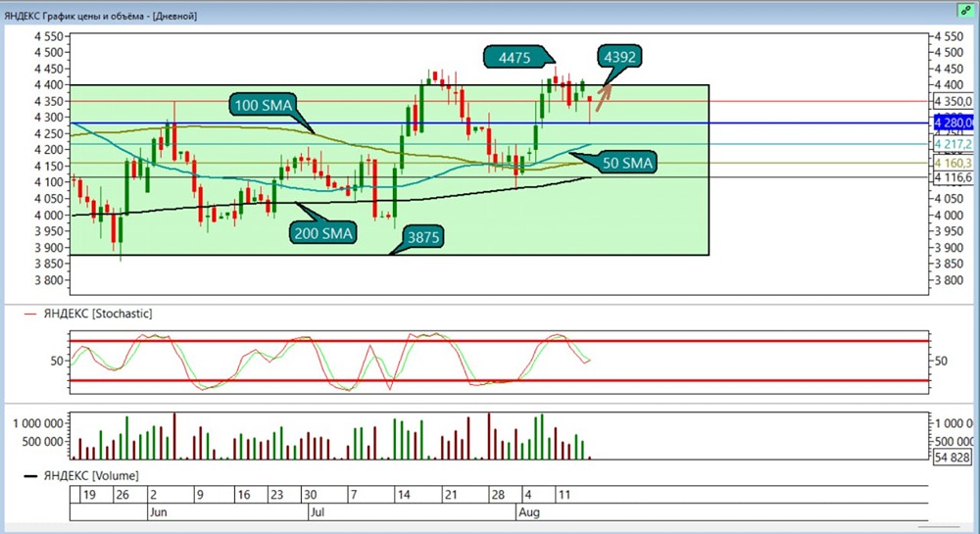The width and height of the screenshot is (980, 534).
Task: Click the 4 160,3 price tag on right axis
Action: [954, 163]
